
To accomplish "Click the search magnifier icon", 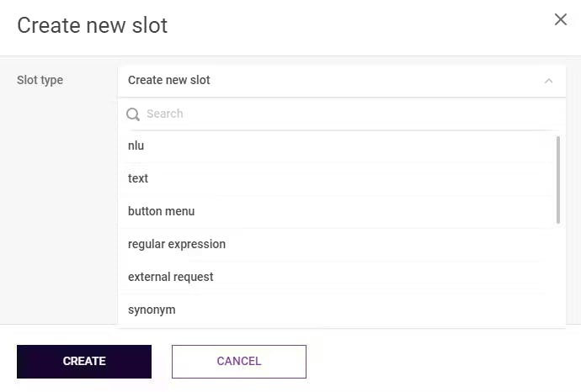I will click(x=133, y=114).
